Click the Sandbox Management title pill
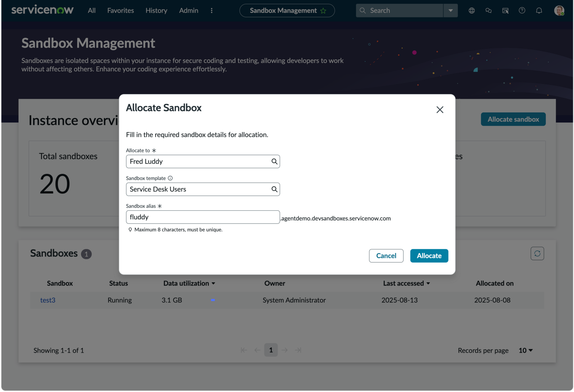The image size is (574, 392). [x=287, y=11]
